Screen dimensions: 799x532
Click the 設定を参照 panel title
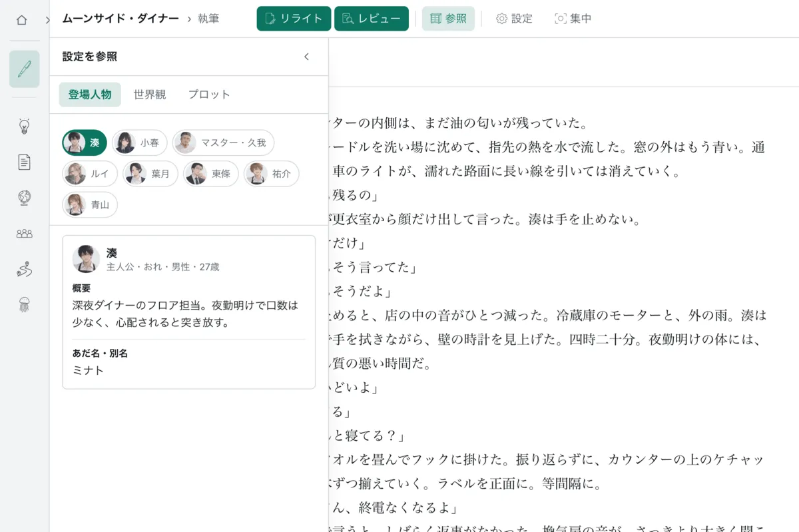[x=90, y=57]
